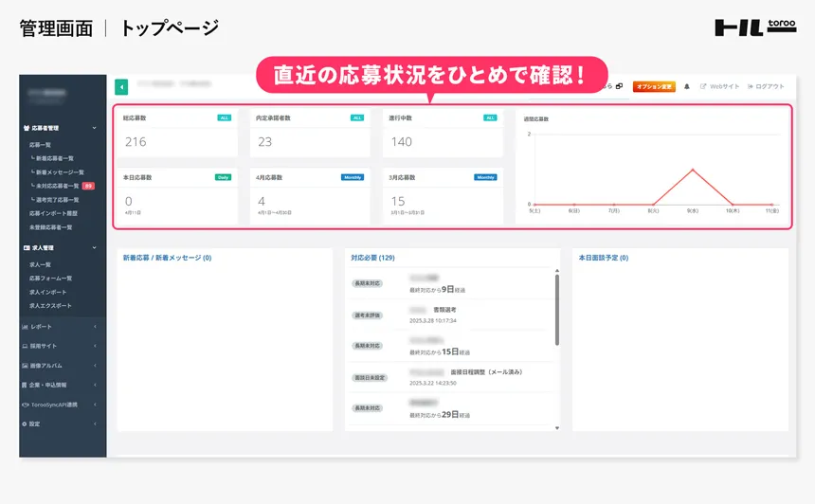This screenshot has height=504, width=815.
Task: Click the 選考未評価 status tag
Action: (x=368, y=315)
